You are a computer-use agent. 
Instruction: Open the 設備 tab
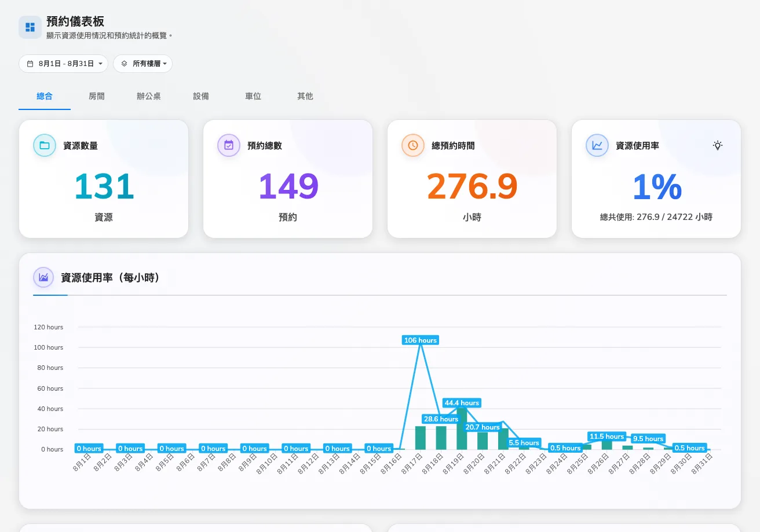coord(201,96)
